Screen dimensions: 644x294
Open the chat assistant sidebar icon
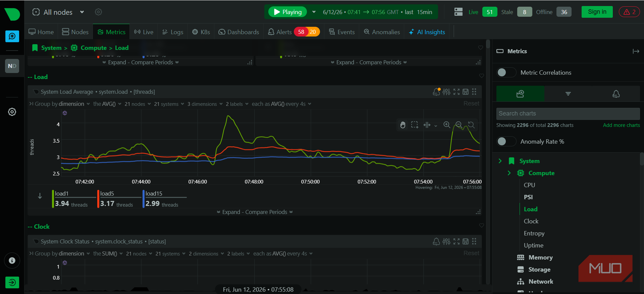click(12, 36)
